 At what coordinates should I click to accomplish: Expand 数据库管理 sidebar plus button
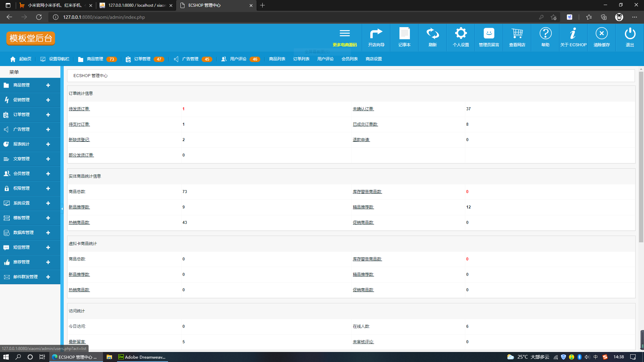[48, 233]
